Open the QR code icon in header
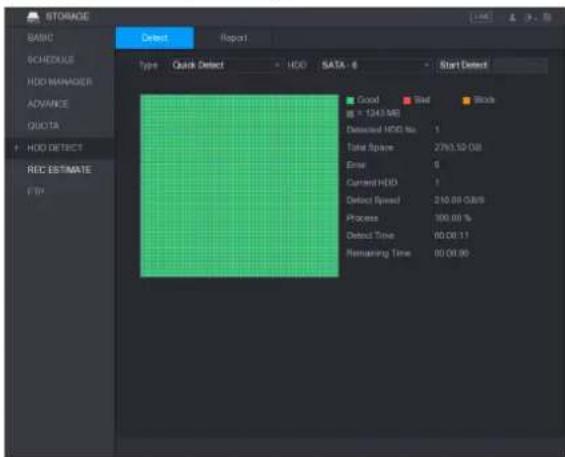The image size is (565, 457). click(547, 17)
